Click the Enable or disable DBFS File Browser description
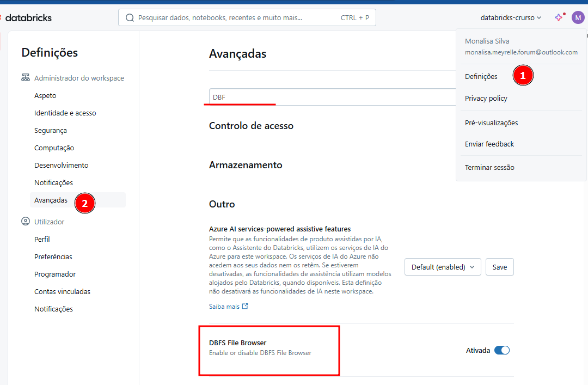The width and height of the screenshot is (588, 385). (260, 353)
